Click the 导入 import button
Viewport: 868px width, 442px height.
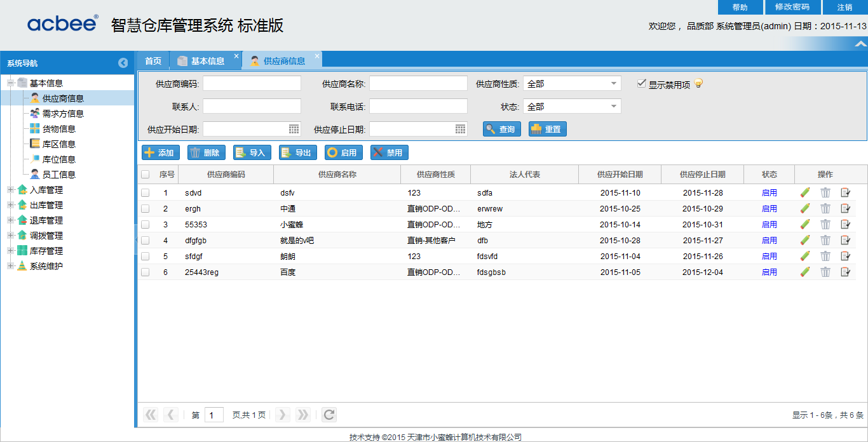point(252,152)
